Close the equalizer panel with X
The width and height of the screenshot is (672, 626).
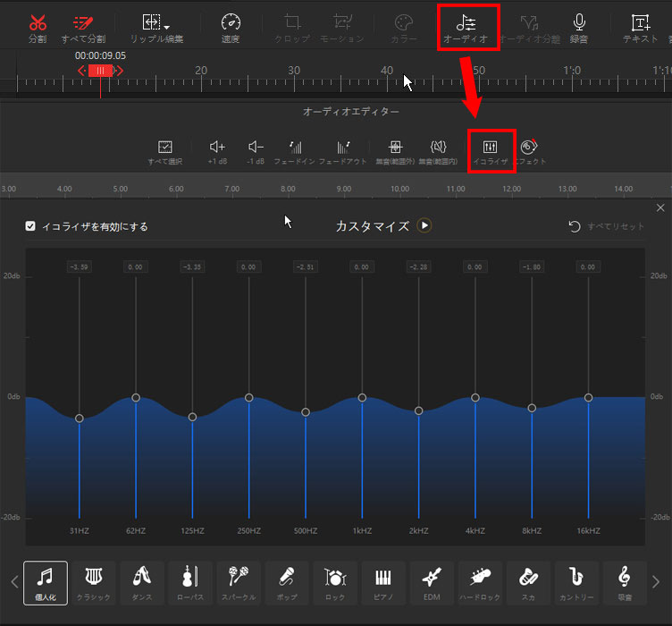(x=660, y=207)
